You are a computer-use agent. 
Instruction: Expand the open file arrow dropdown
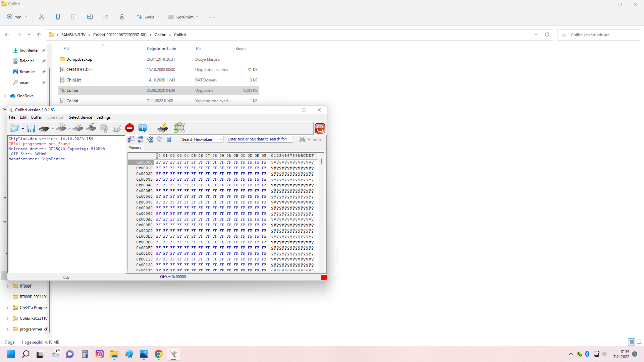pyautogui.click(x=23, y=129)
